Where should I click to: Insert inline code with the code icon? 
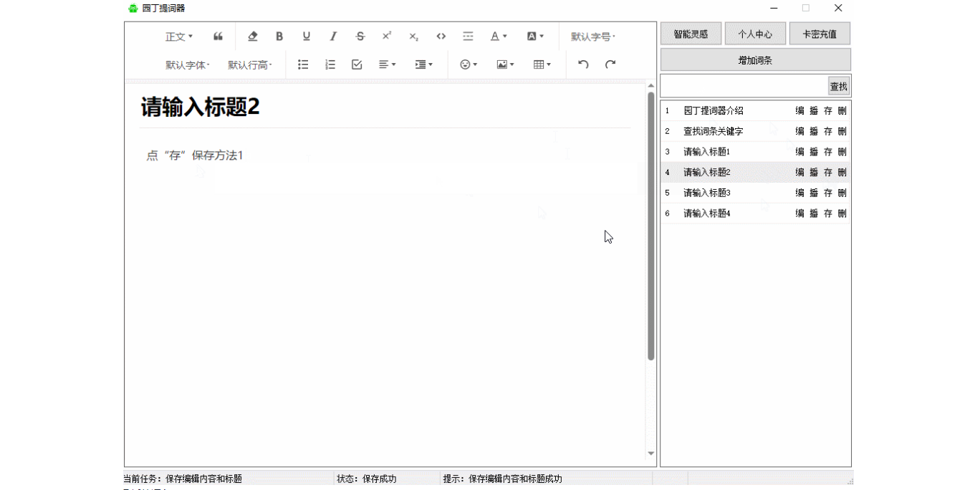[441, 37]
